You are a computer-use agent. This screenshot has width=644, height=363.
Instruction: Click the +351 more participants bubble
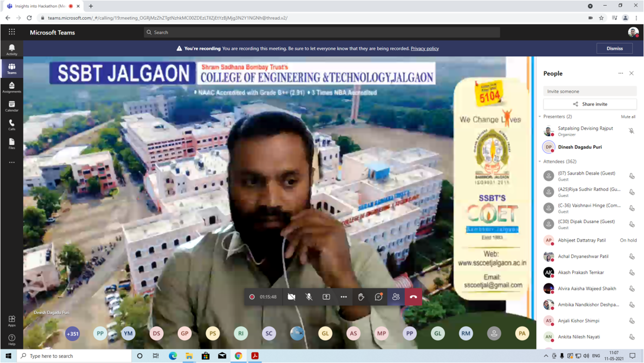(72, 334)
